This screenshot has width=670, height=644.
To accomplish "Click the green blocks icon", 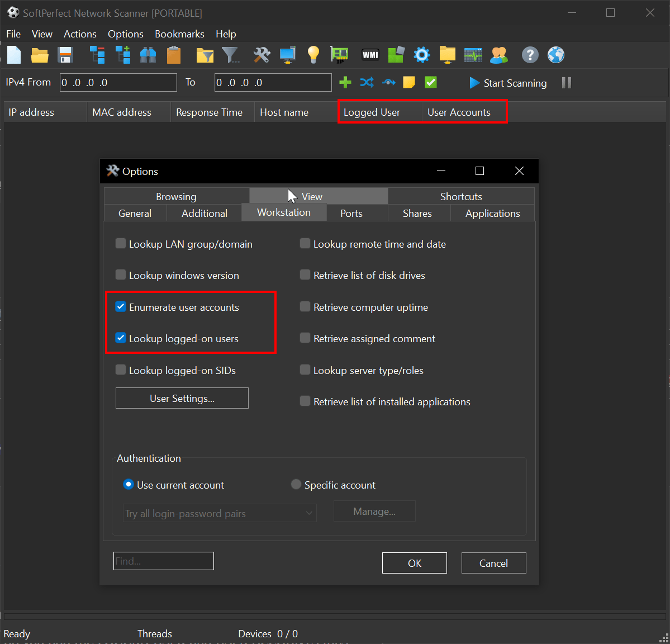I will click(x=396, y=55).
